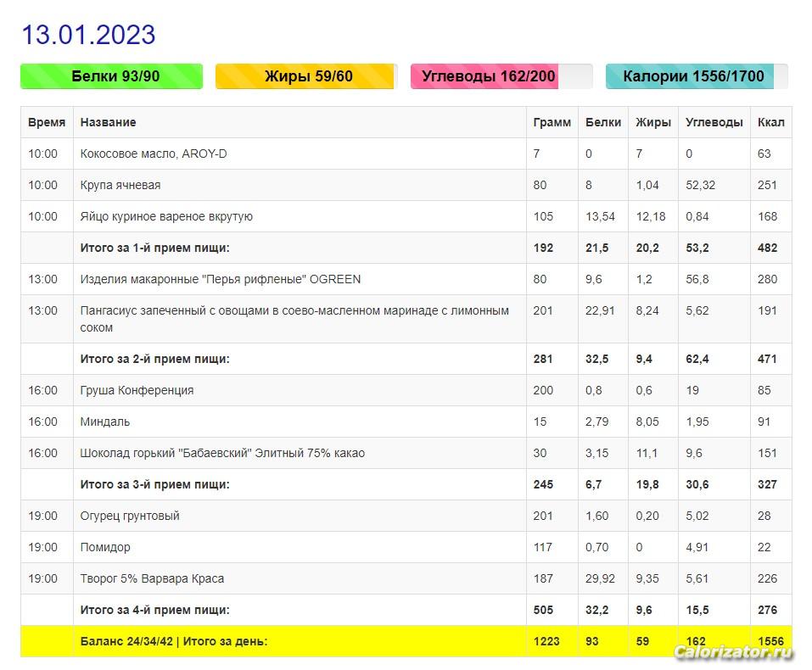
Task: Select the Груша Конференция row name
Action: [x=137, y=390]
